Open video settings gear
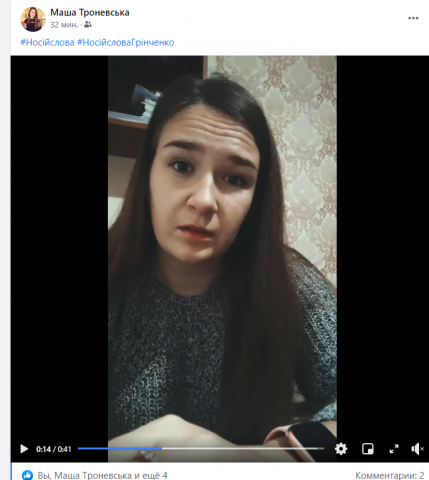Screen dimensions: 429x480 pyautogui.click(x=341, y=449)
